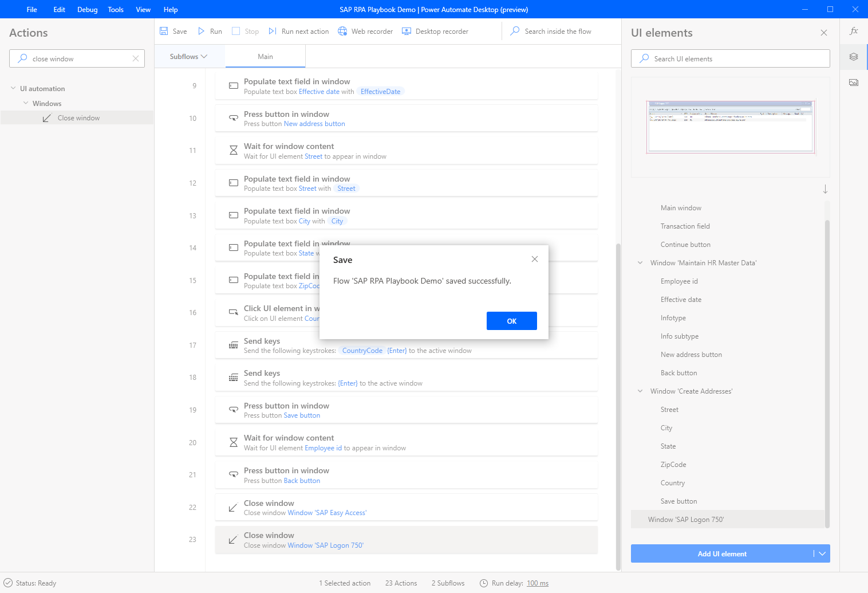Select Window 'SAP Logon 750' UI element

point(728,520)
